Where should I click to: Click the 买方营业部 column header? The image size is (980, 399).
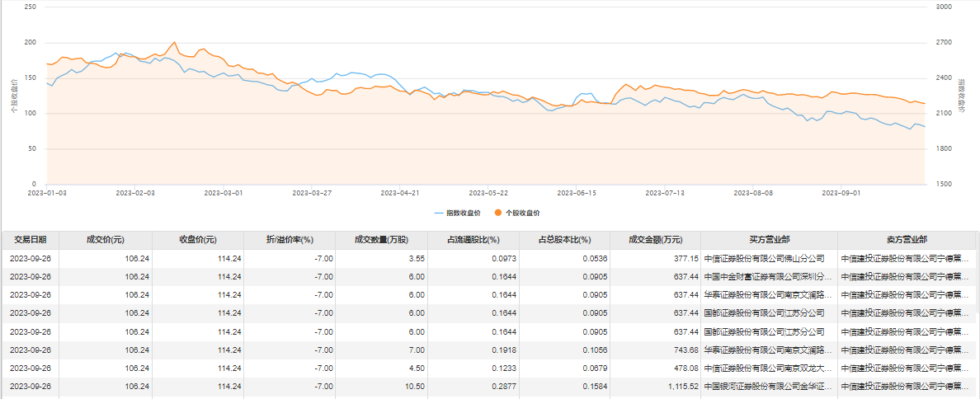(x=769, y=240)
